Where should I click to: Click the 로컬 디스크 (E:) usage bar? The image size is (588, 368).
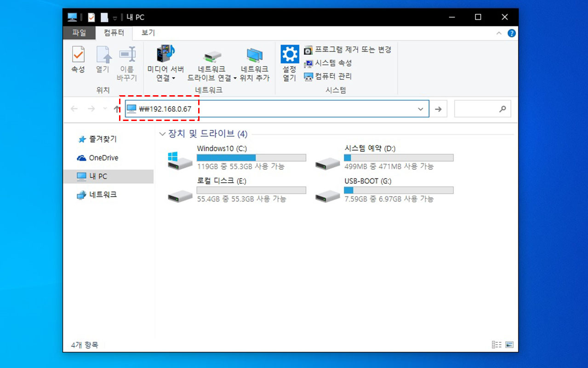click(x=251, y=190)
